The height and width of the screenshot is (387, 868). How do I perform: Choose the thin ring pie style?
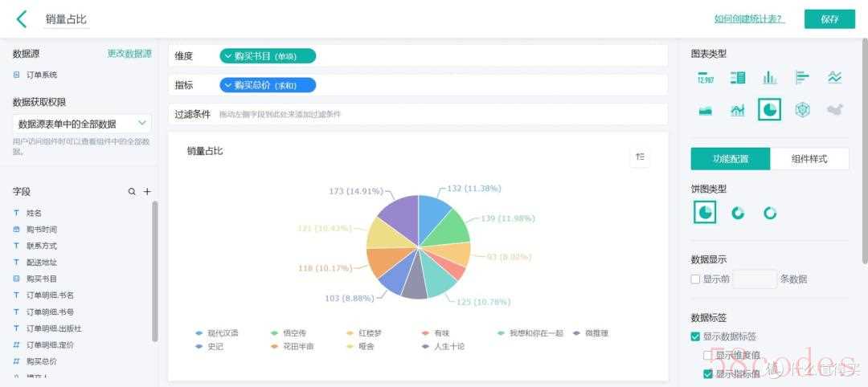point(770,213)
